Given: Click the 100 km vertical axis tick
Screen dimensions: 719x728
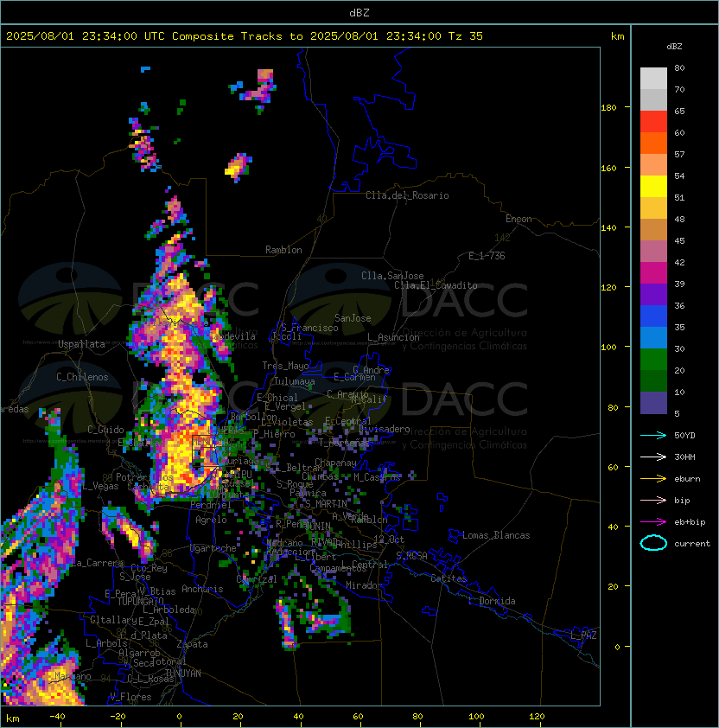Looking at the screenshot, I should [x=608, y=348].
